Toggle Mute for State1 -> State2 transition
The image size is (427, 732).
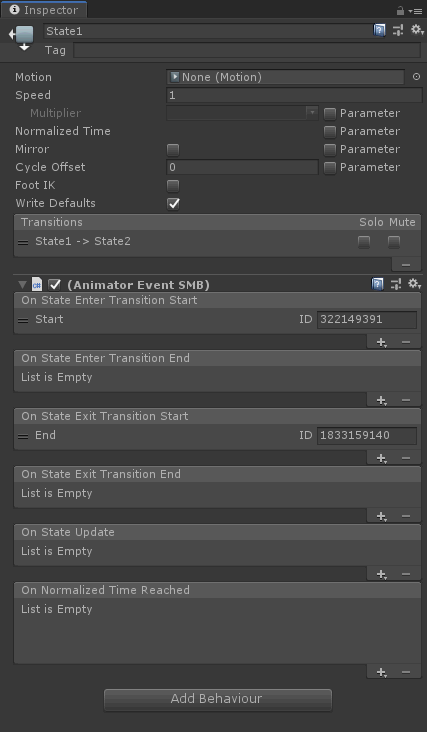coord(394,242)
